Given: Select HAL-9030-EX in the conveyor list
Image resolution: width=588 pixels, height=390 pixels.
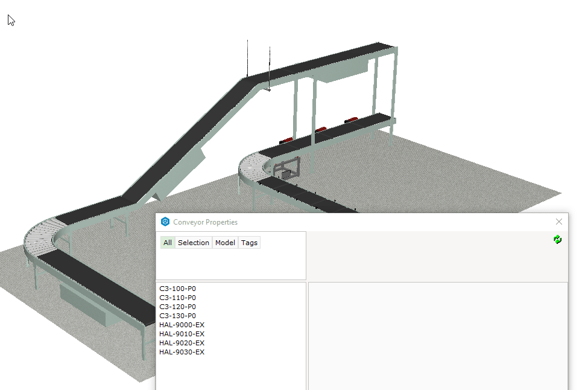Looking at the screenshot, I should click(181, 351).
